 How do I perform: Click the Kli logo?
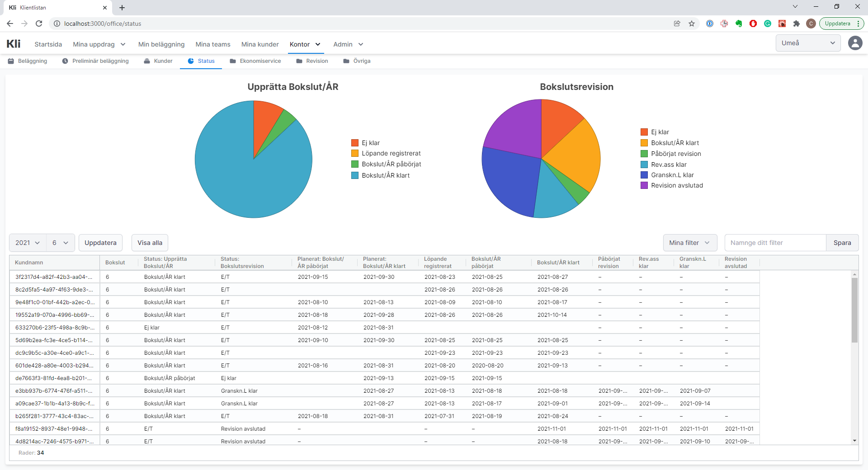click(14, 44)
